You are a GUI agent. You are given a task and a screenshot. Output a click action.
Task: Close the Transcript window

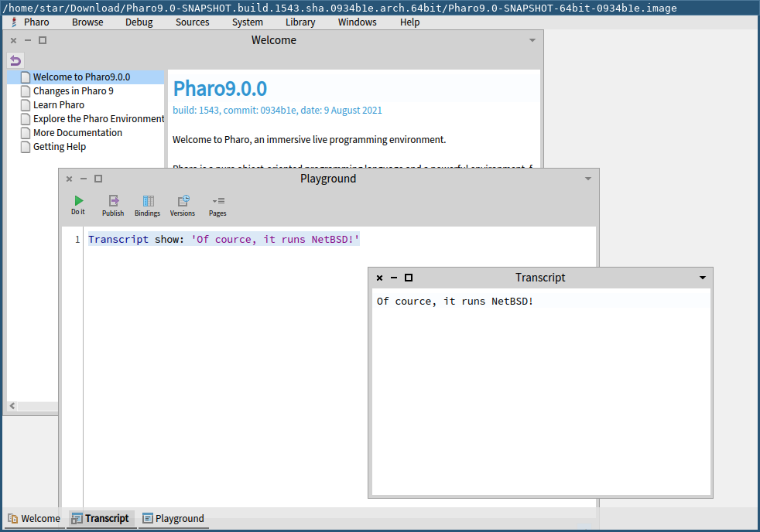pos(379,278)
